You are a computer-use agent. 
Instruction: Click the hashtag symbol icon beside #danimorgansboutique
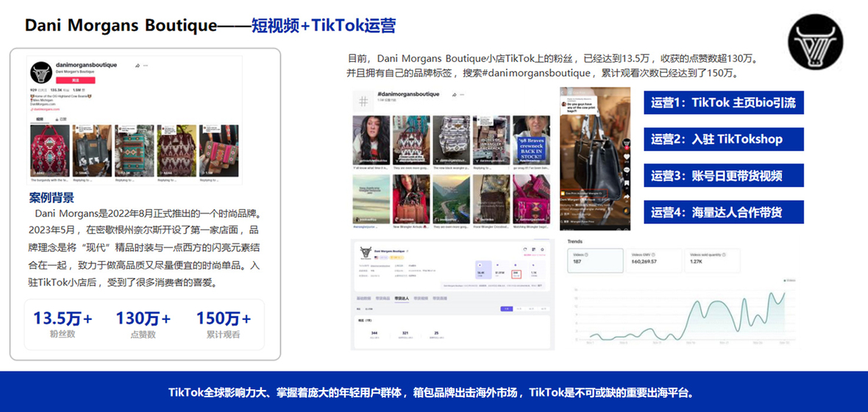pyautogui.click(x=363, y=101)
